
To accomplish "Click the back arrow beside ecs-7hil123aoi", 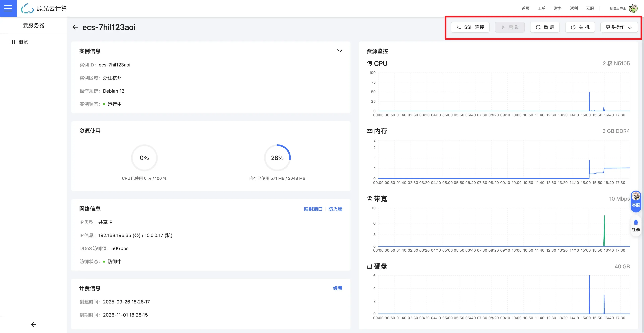I will 75,27.
